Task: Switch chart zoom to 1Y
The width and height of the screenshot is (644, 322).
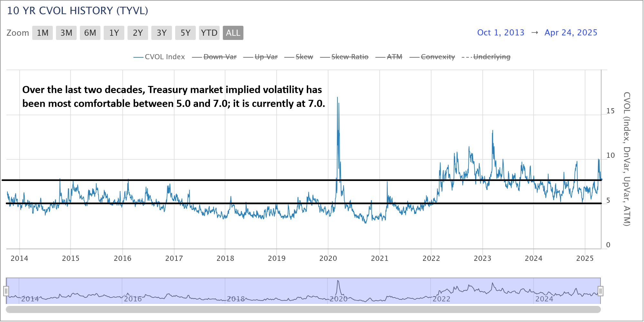Action: [x=114, y=33]
